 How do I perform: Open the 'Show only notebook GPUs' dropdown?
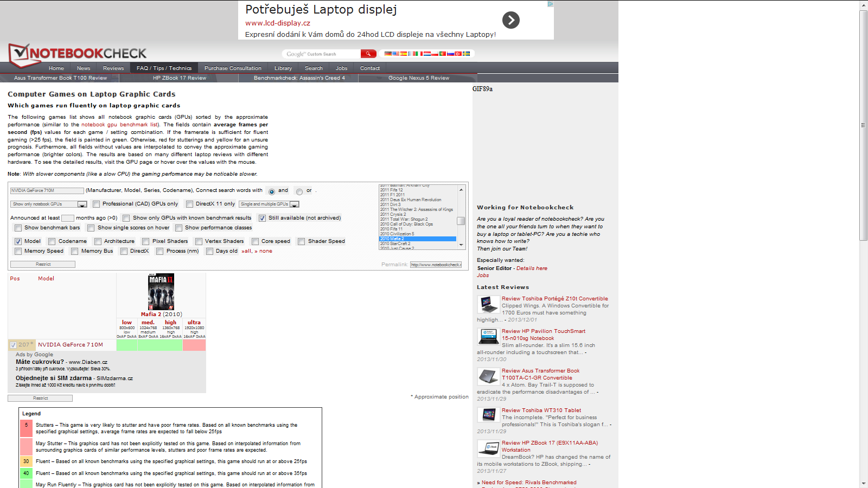[x=48, y=204]
